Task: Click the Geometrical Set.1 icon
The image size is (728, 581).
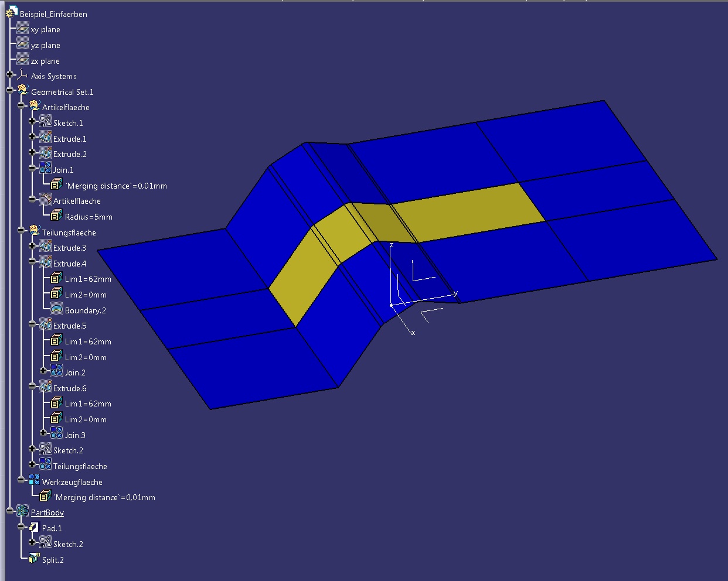Action: [x=23, y=91]
